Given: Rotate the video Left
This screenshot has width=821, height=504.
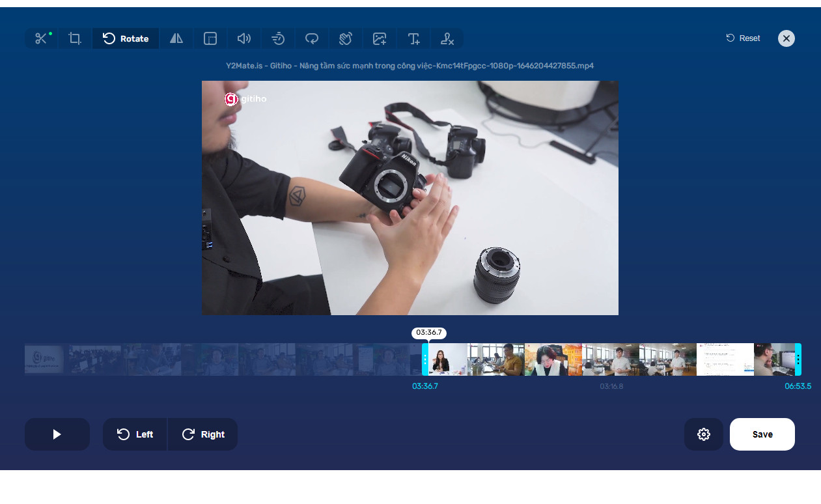Looking at the screenshot, I should tap(135, 434).
